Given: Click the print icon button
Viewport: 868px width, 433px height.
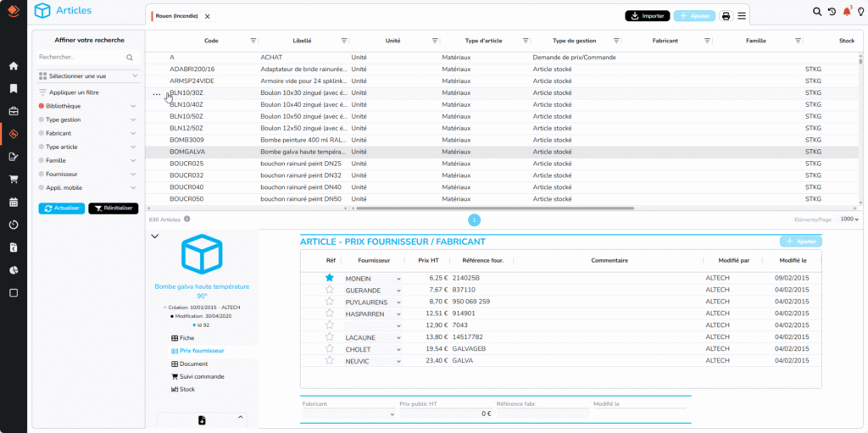Looking at the screenshot, I should (x=726, y=16).
